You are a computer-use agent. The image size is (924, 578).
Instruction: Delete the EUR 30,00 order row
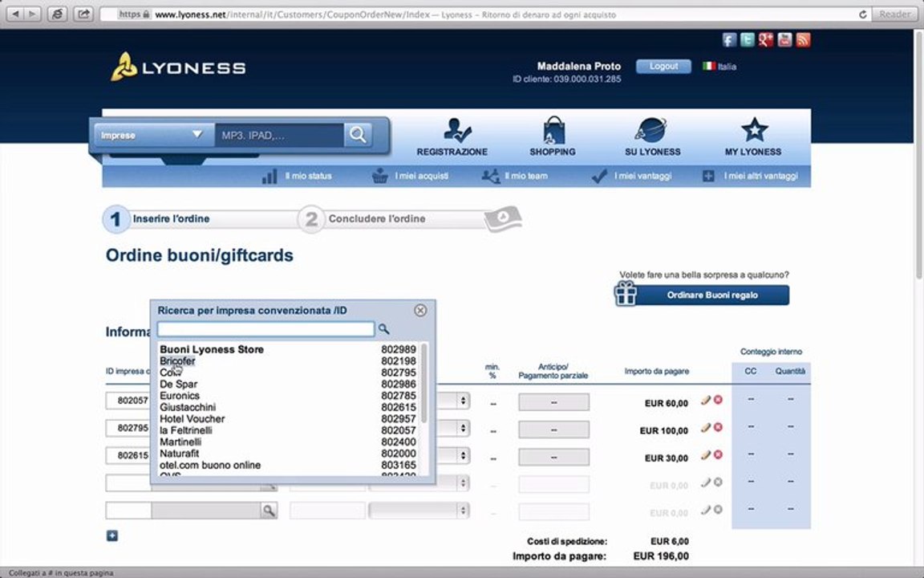coord(718,454)
